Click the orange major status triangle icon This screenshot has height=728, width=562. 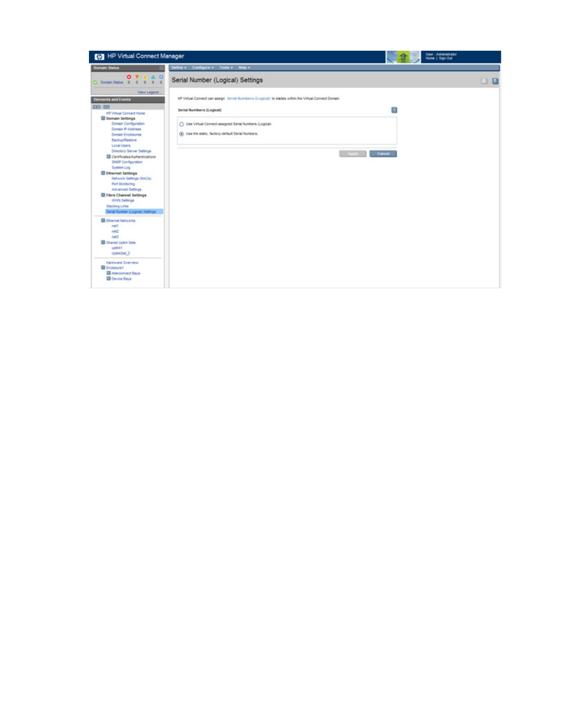pyautogui.click(x=137, y=77)
